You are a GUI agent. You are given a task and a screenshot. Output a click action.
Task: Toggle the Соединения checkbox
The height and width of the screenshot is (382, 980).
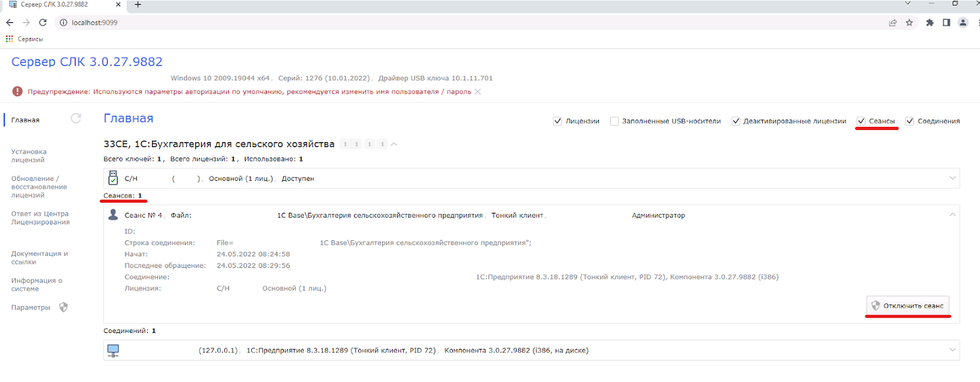coord(910,121)
